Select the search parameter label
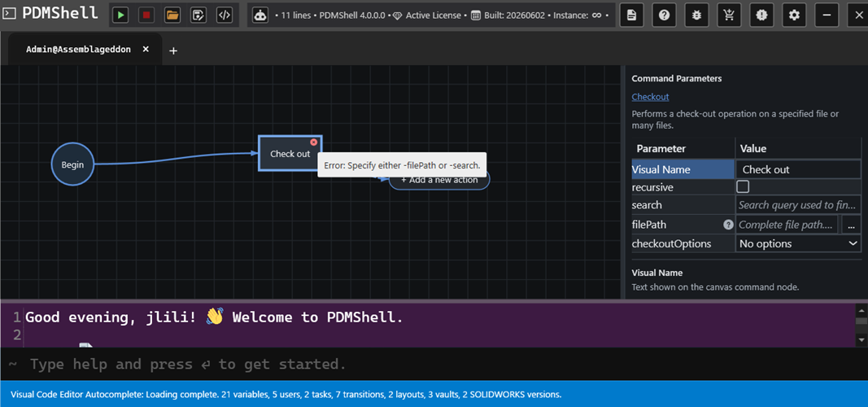 coord(647,205)
